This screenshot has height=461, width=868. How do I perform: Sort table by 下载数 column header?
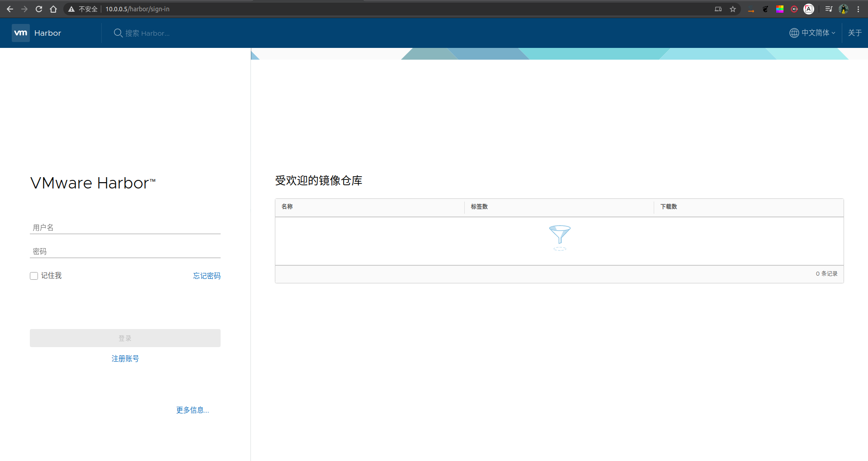[x=669, y=207]
